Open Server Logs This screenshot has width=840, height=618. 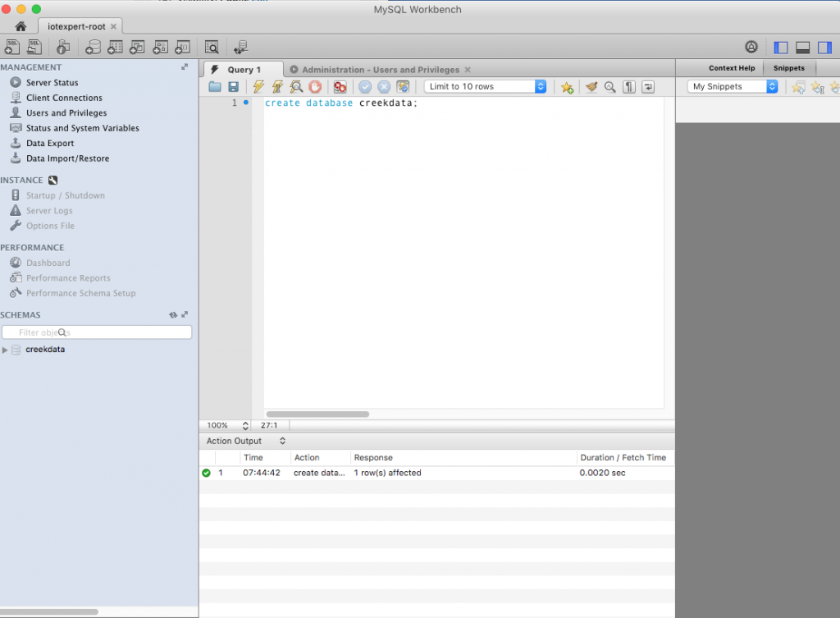48,211
